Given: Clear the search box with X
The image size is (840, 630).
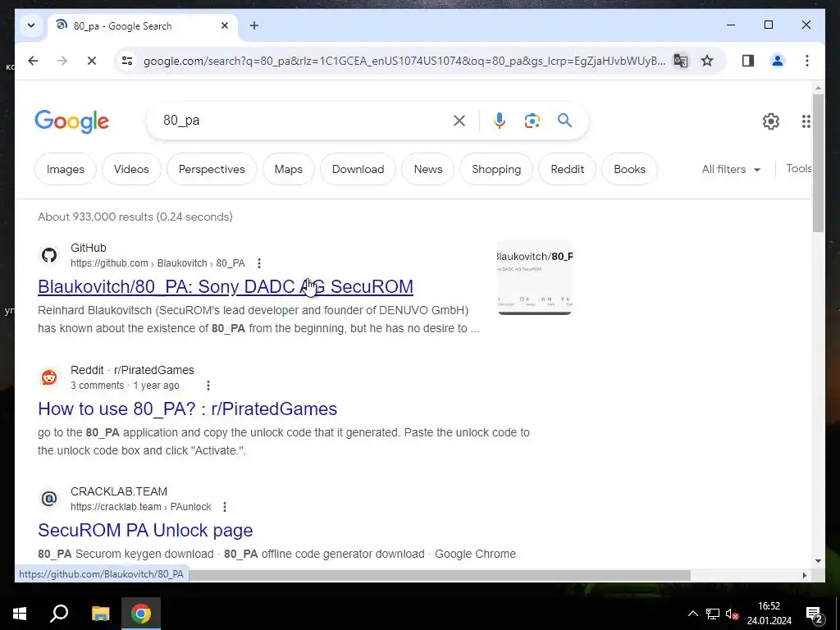Looking at the screenshot, I should coord(459,121).
